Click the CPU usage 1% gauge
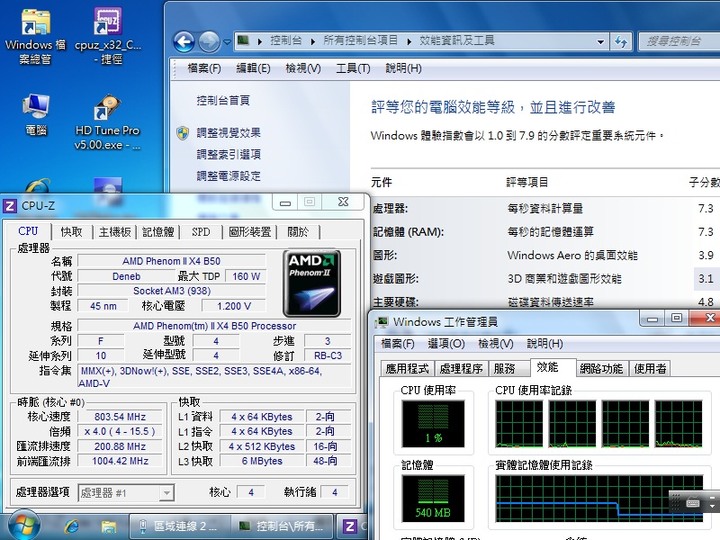 pos(433,423)
